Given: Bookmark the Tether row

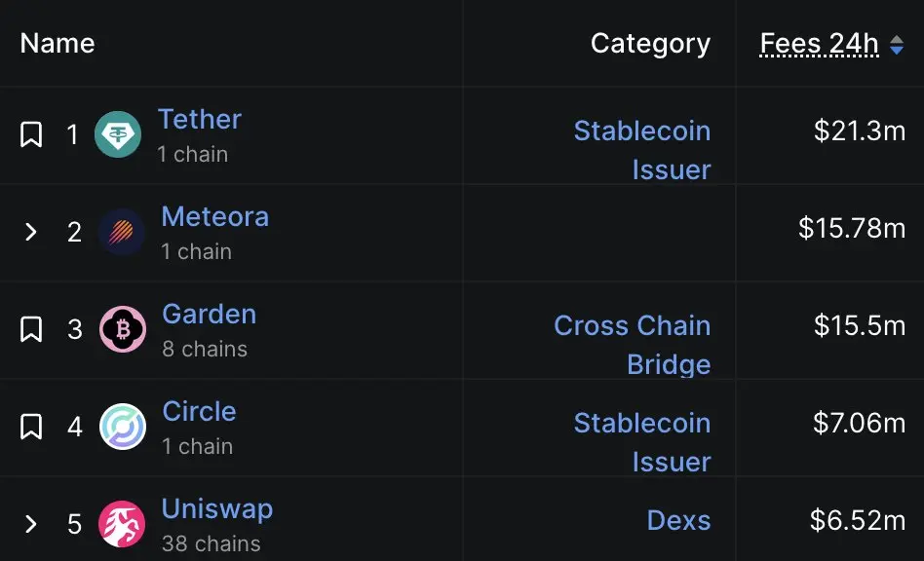Looking at the screenshot, I should coord(31,134).
